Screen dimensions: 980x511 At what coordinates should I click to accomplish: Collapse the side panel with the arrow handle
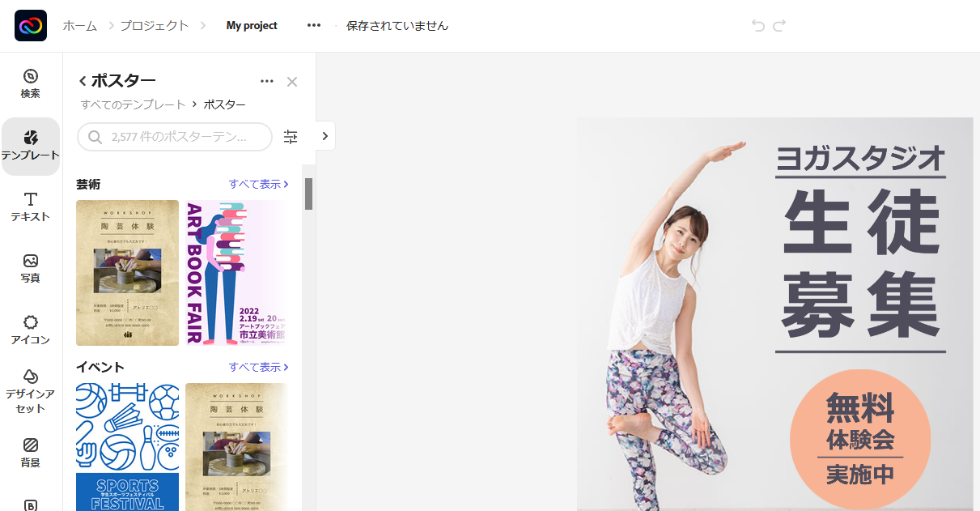pyautogui.click(x=325, y=136)
